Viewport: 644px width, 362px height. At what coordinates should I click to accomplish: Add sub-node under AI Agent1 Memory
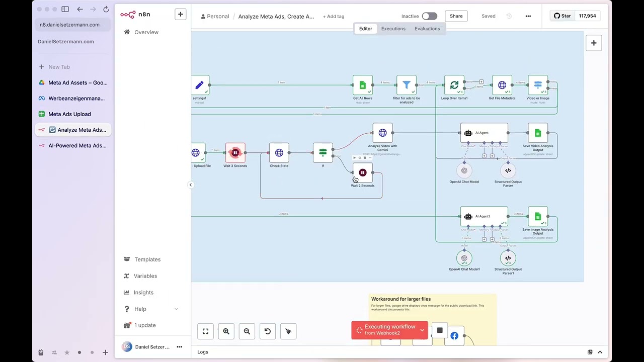(485, 239)
